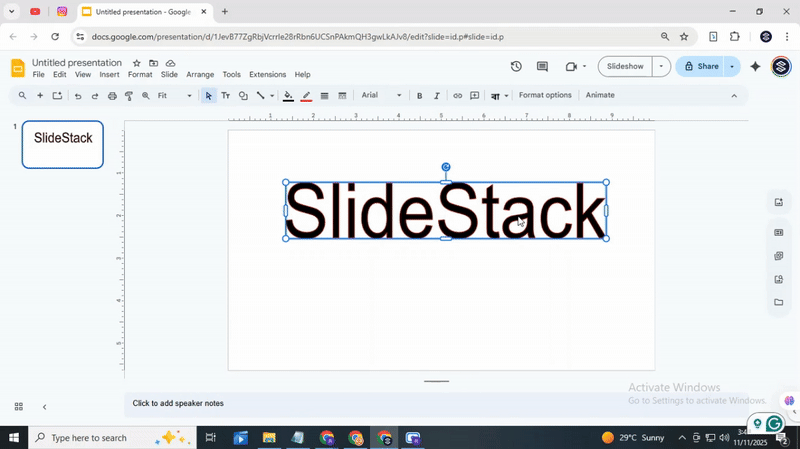Toggle Italic formatting
Viewport: 800px width, 449px height.
[x=436, y=96]
